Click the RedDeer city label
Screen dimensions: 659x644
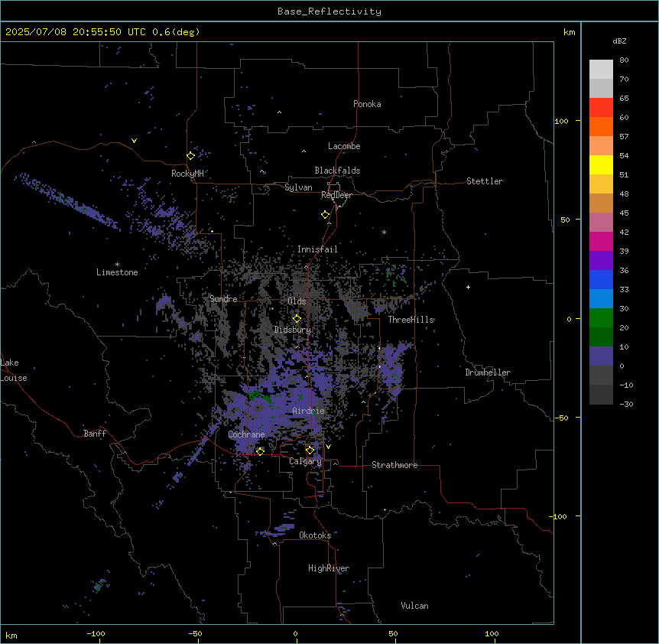(x=336, y=195)
